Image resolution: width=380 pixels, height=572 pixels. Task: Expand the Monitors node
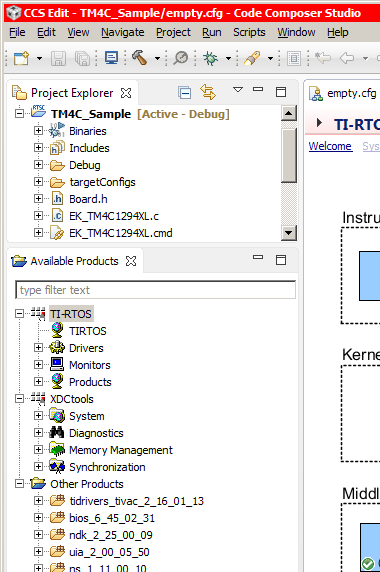(x=38, y=364)
